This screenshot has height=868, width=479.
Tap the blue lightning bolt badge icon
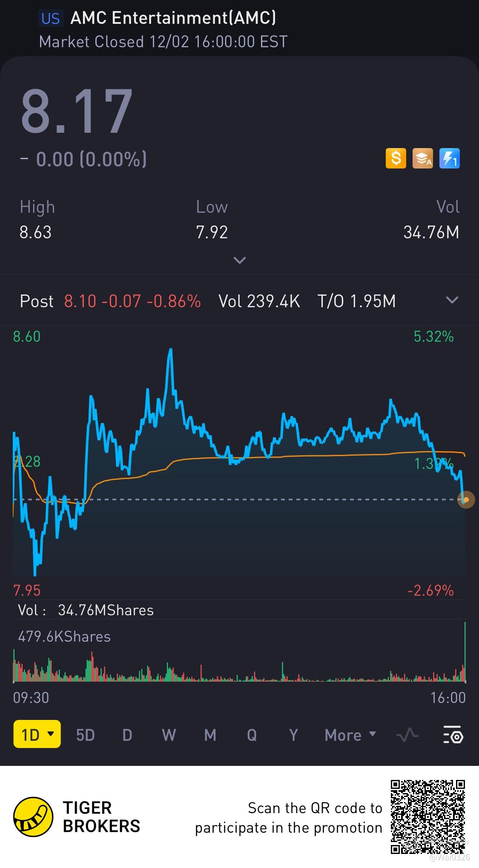(450, 159)
